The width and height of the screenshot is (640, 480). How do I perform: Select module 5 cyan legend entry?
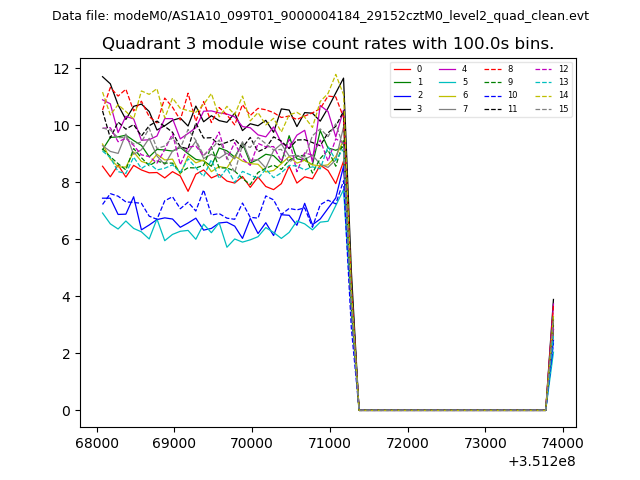pos(446,82)
